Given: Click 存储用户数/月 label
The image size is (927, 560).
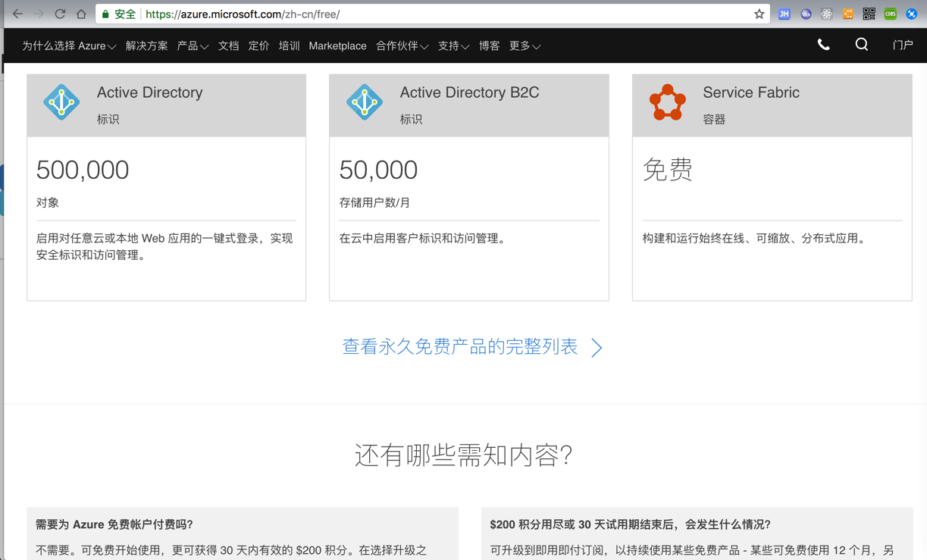Looking at the screenshot, I should [374, 203].
